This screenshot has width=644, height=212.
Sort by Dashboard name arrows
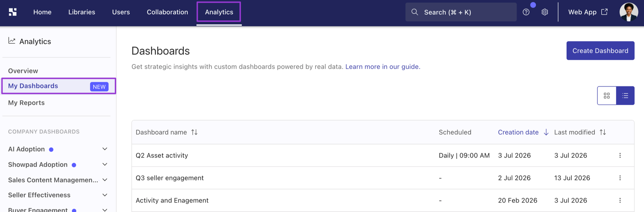click(x=194, y=132)
